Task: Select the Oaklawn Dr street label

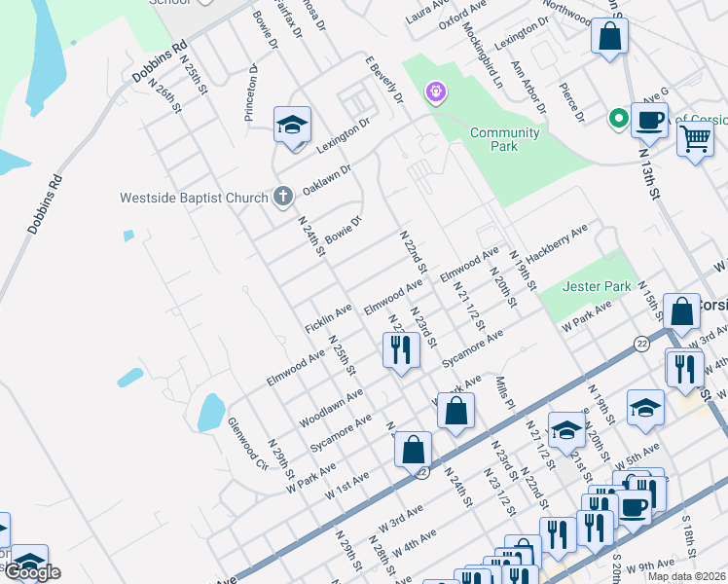Action: [x=327, y=180]
